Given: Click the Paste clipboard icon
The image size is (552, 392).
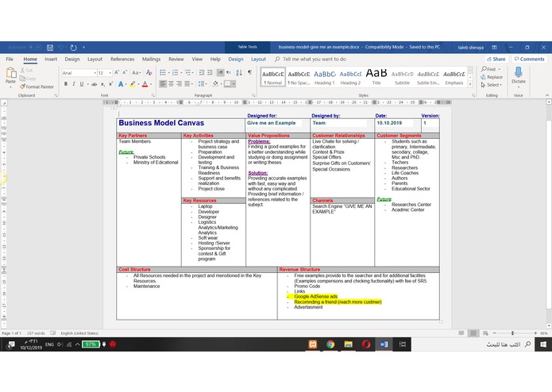Looking at the screenshot, I should 11,72.
